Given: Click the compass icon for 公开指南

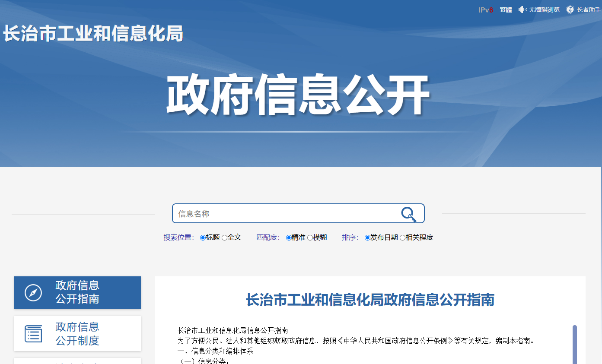Looking at the screenshot, I should pos(33,293).
